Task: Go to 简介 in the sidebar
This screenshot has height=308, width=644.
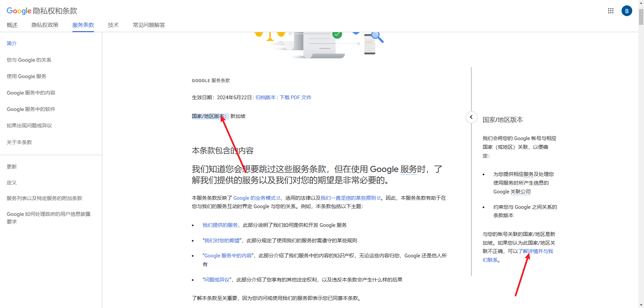Action: click(x=12, y=43)
